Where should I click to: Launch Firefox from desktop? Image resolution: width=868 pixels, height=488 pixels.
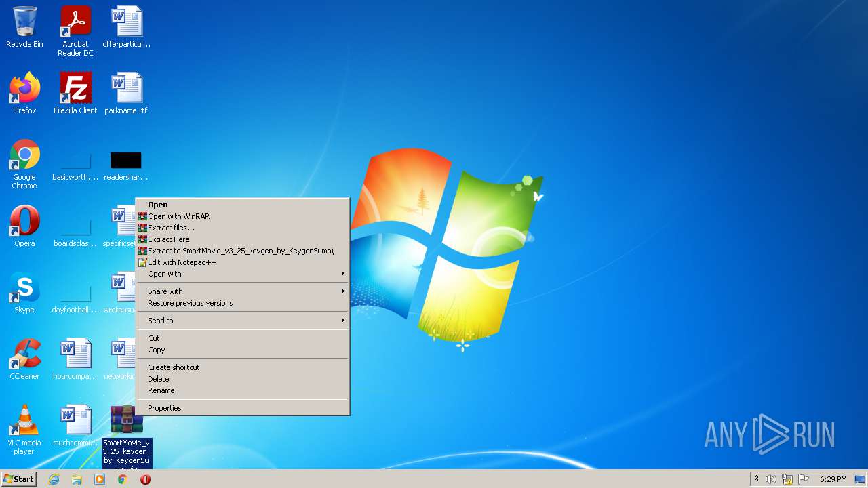click(x=24, y=94)
